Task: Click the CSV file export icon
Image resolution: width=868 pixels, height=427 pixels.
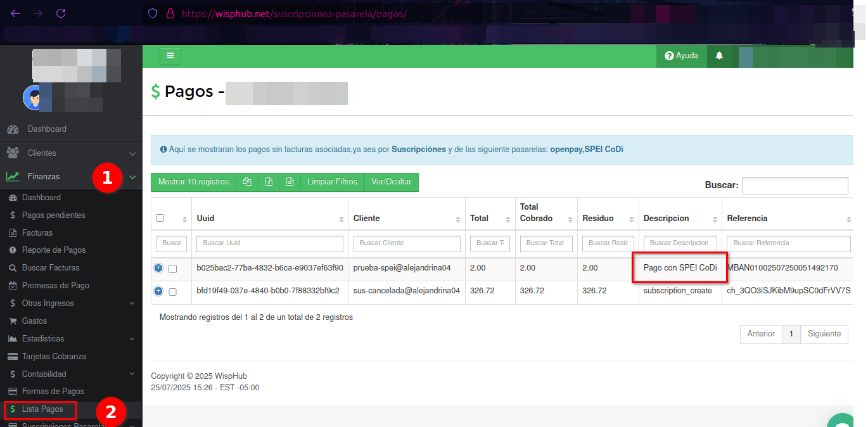Action: point(290,182)
